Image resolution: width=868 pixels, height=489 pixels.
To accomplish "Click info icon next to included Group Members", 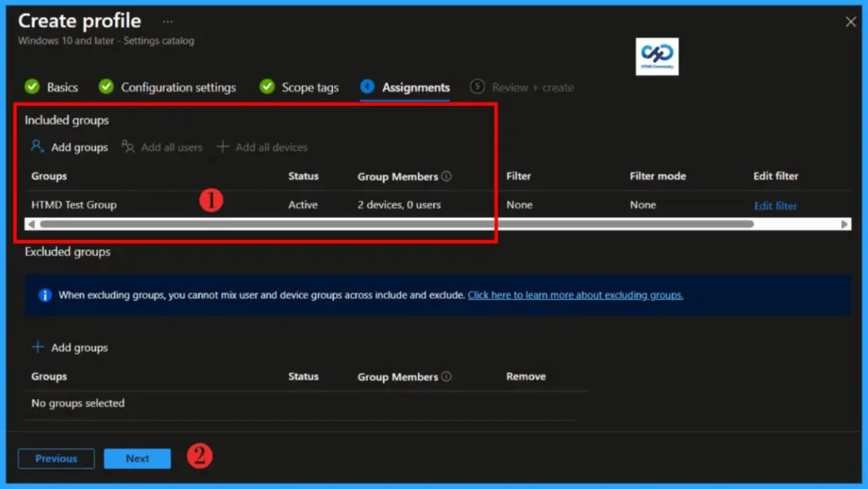I will (446, 176).
